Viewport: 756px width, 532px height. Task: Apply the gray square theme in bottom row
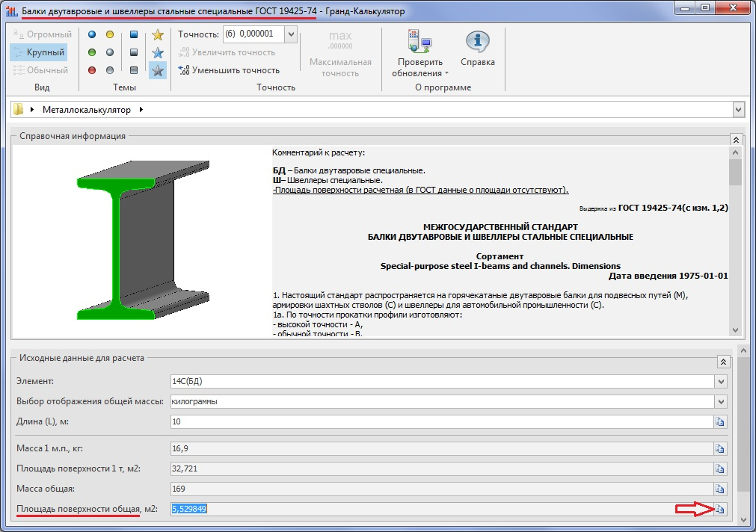[134, 70]
